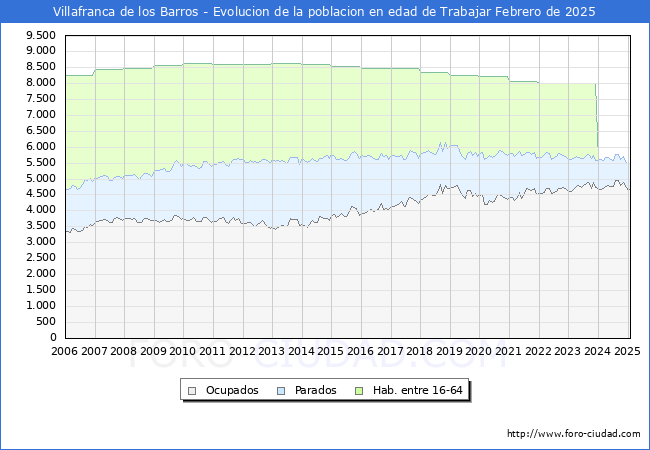Click the 8.500 y-axis value

pos(41,67)
